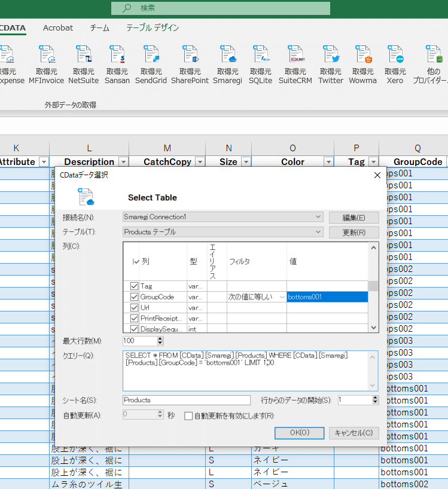
Task: Click the SuiteCRM data source icon
Action: click(x=295, y=56)
